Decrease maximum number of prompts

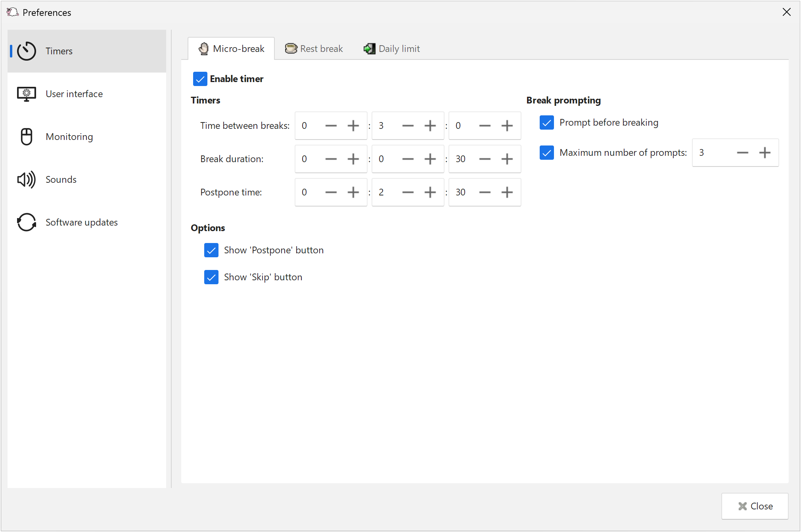tap(743, 153)
